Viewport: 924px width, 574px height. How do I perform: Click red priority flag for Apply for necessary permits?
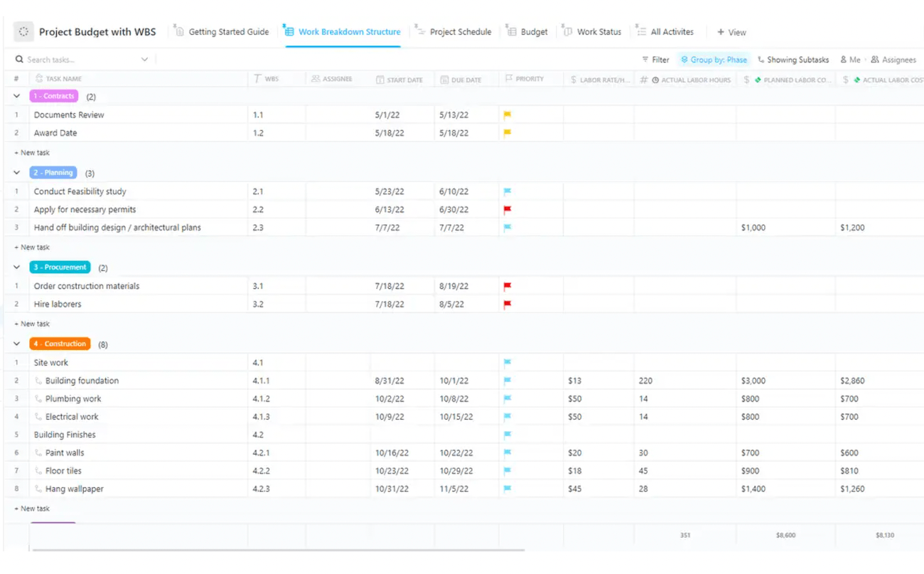pyautogui.click(x=507, y=210)
